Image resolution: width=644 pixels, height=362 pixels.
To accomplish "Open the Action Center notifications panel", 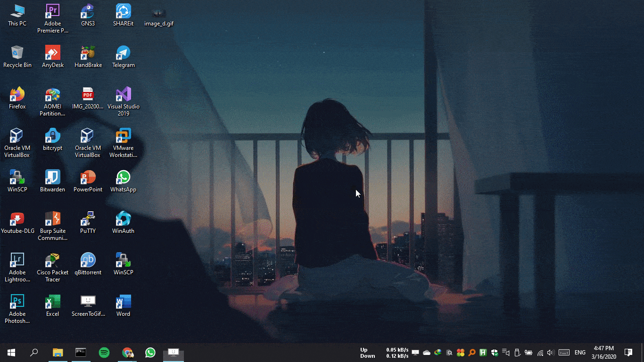I will coord(628,353).
